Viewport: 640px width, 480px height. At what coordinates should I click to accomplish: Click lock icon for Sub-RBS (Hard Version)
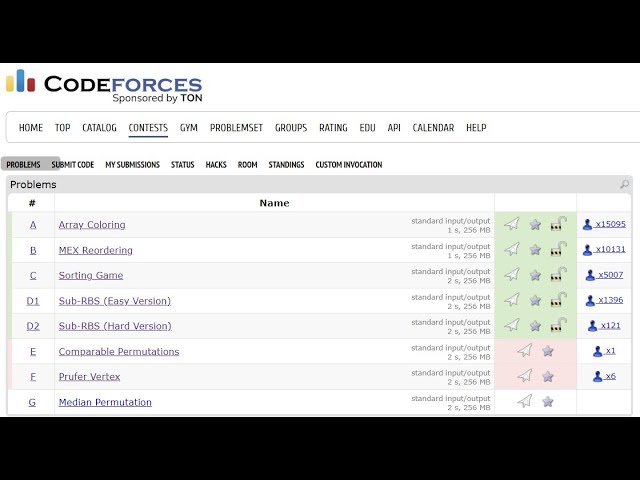coord(558,325)
